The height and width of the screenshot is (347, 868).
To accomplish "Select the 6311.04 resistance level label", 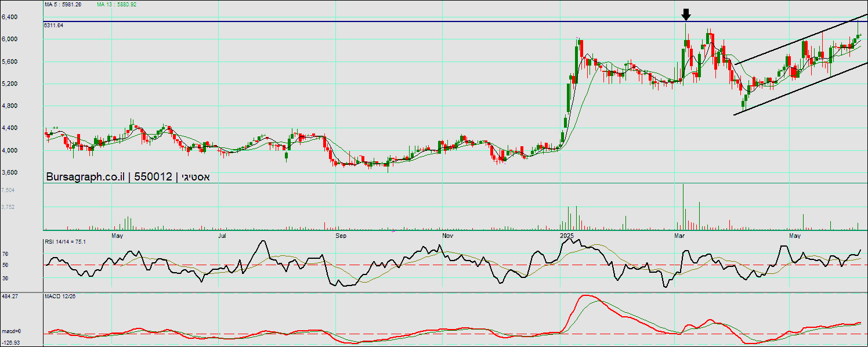I will (53, 26).
